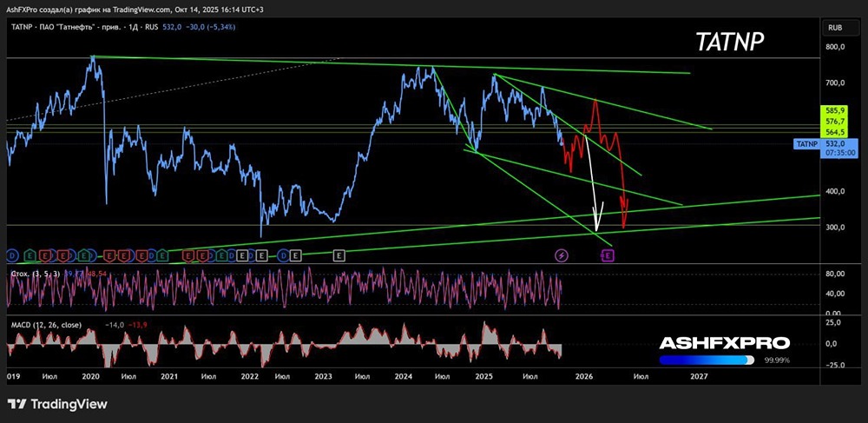Click the 800,0 price axis label
Viewport: 868px width, 423px height.
(835, 47)
